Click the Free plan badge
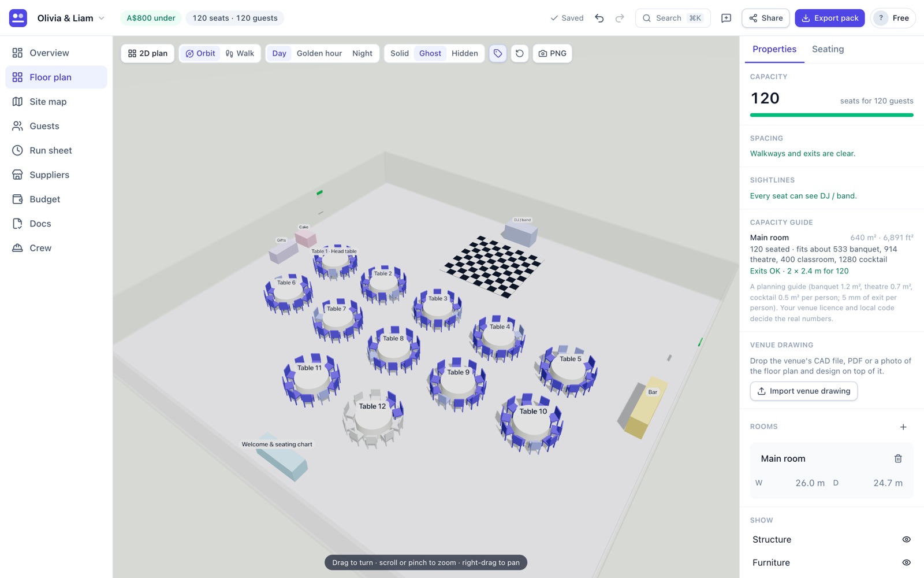The height and width of the screenshot is (578, 924). click(893, 18)
